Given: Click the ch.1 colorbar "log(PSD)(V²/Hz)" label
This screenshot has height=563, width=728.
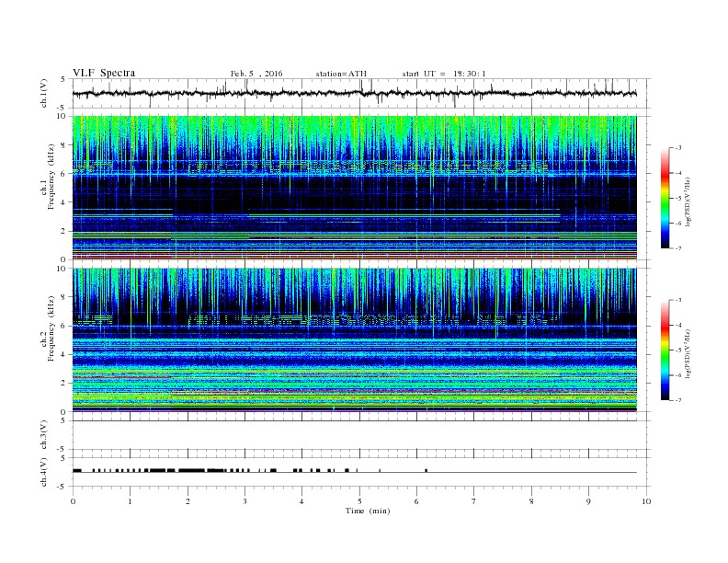Looking at the screenshot, I should click(688, 201).
